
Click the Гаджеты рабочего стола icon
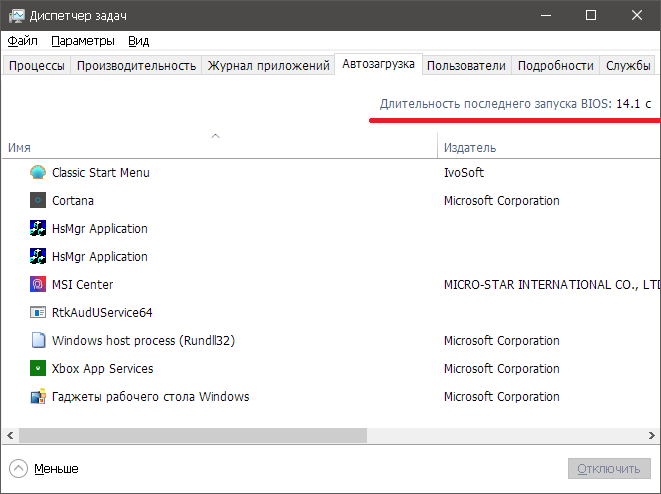tap(38, 396)
